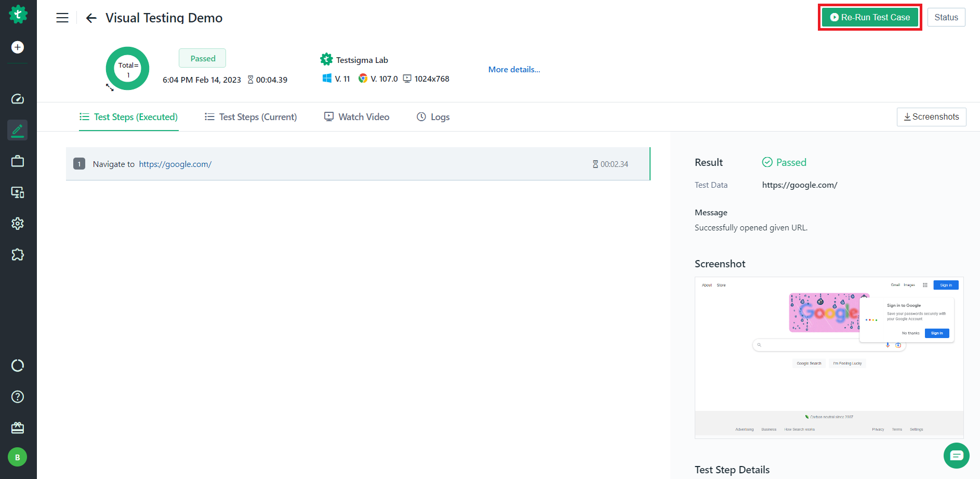This screenshot has height=479, width=980.
Task: Open the user avatar labeled B
Action: point(18,457)
